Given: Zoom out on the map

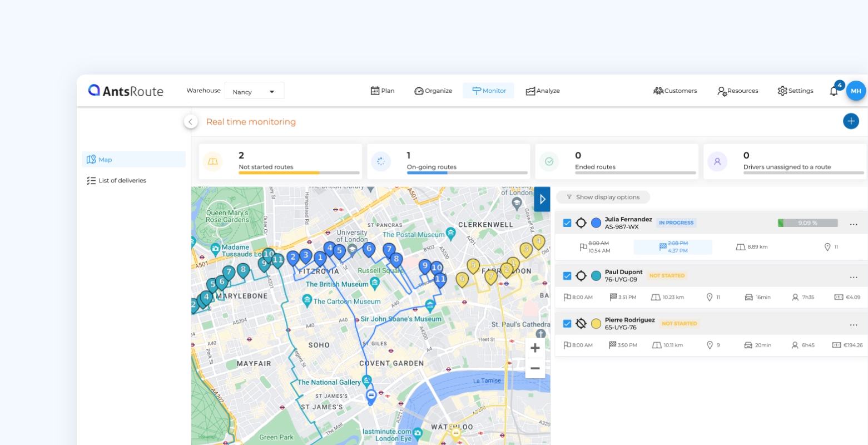Looking at the screenshot, I should pyautogui.click(x=535, y=368).
